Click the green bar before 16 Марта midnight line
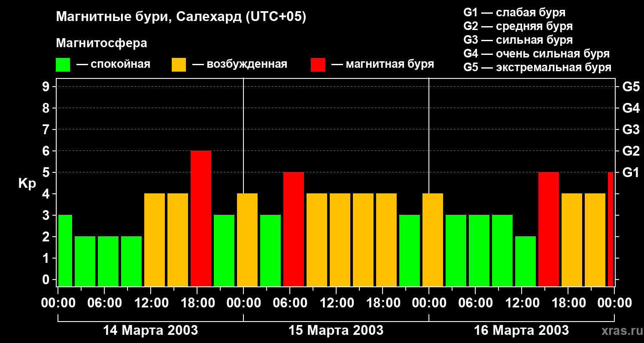Image resolution: width=644 pixels, height=343 pixels. click(410, 251)
